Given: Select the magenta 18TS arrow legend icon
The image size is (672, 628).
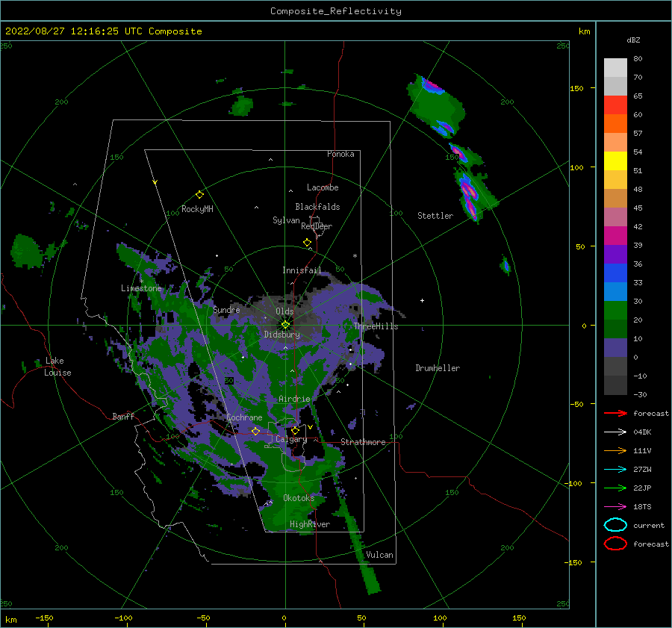Looking at the screenshot, I should pyautogui.click(x=615, y=507).
